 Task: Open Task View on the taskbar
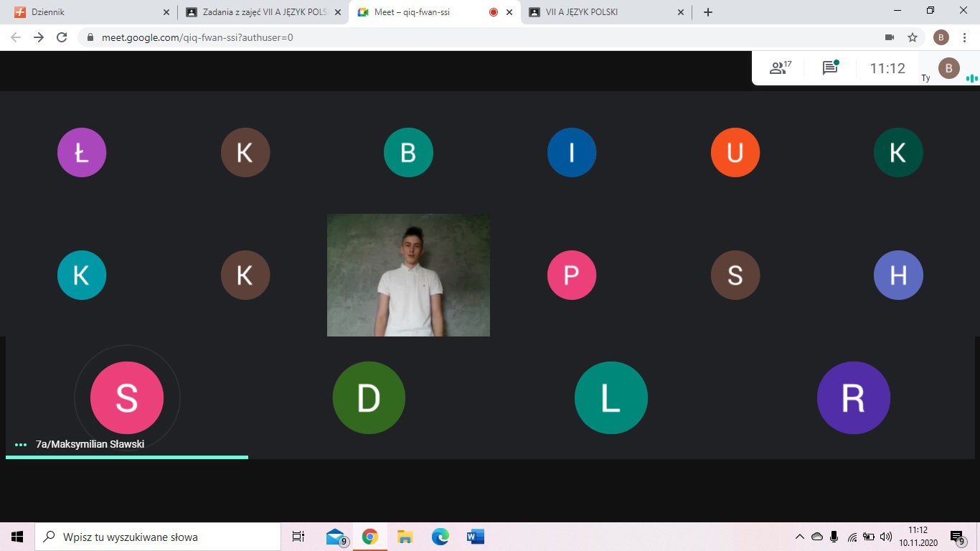(x=298, y=537)
